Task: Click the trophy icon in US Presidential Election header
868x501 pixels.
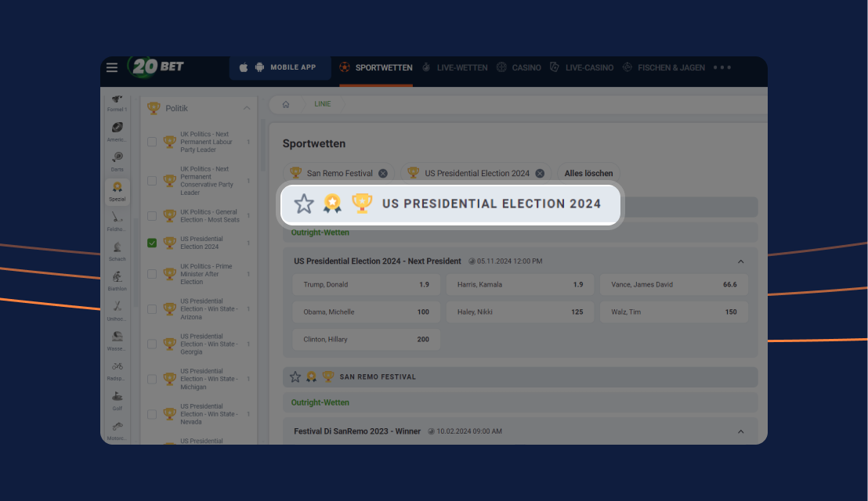Action: [x=362, y=204]
